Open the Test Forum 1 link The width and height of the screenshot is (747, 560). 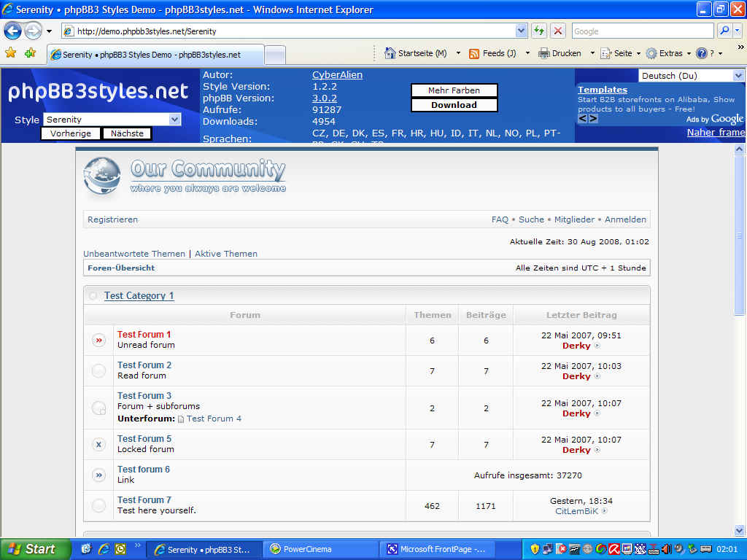(144, 335)
